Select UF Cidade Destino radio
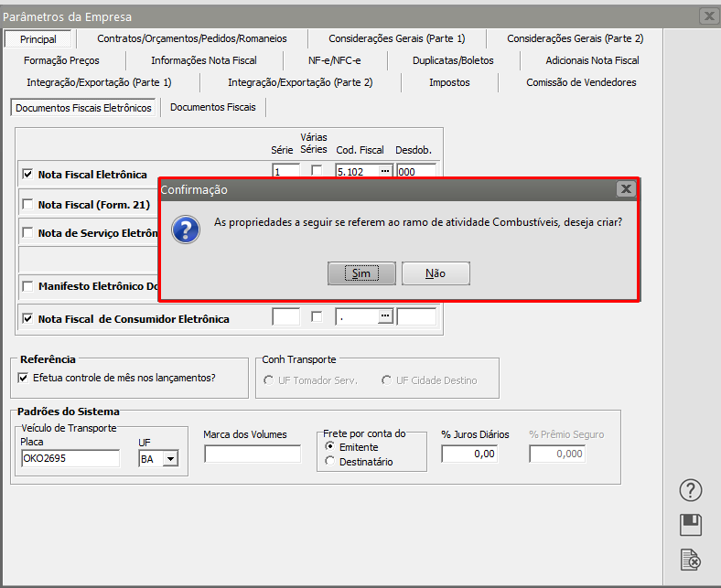721x588 pixels. [x=387, y=380]
